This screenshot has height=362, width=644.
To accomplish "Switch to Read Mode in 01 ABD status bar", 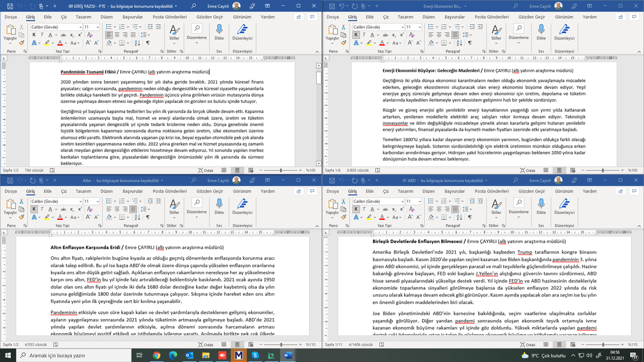I will point(546,344).
